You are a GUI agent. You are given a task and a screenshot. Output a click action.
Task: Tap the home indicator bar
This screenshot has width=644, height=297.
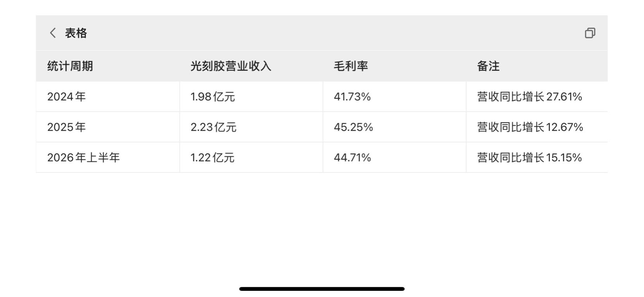point(322,289)
